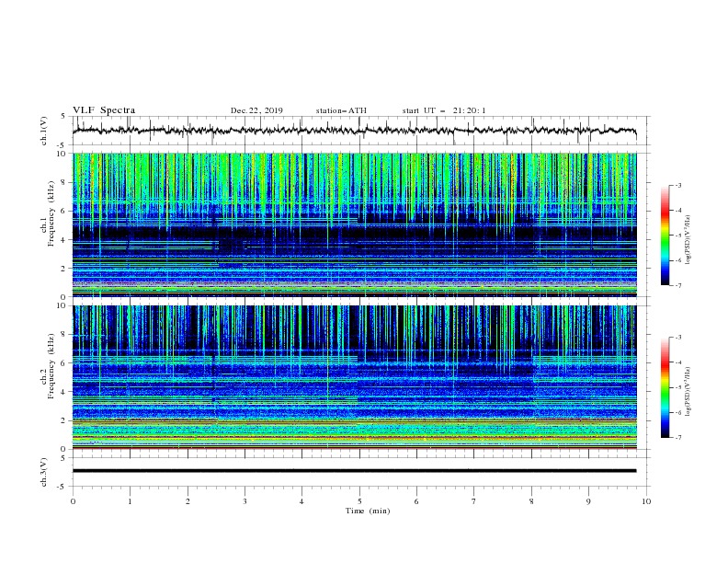
Task: Click time axis tick label "2"
Action: click(x=188, y=501)
